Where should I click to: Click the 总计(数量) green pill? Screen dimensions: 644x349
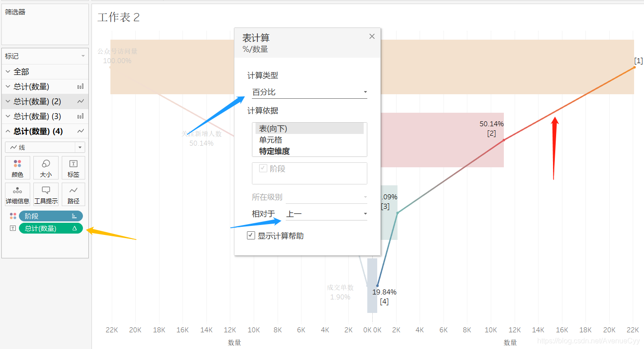point(50,228)
